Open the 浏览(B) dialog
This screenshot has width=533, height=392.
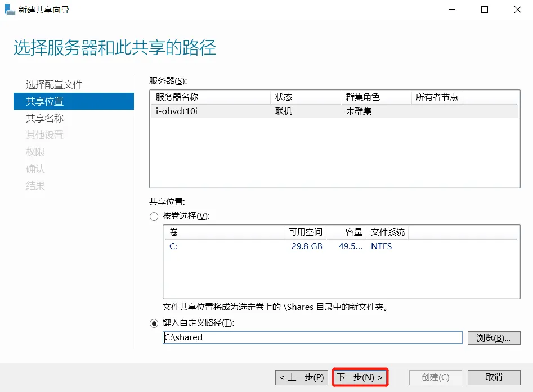point(494,337)
